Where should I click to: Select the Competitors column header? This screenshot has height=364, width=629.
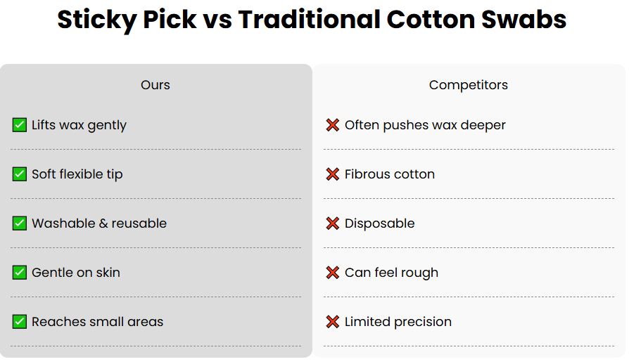pyautogui.click(x=469, y=85)
